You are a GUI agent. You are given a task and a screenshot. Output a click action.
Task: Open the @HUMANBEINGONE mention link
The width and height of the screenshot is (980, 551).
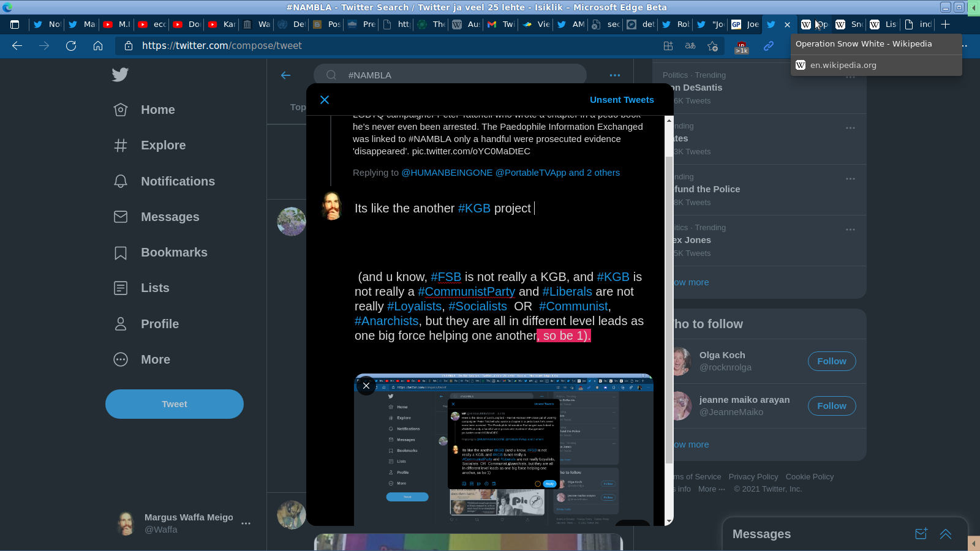click(x=447, y=173)
